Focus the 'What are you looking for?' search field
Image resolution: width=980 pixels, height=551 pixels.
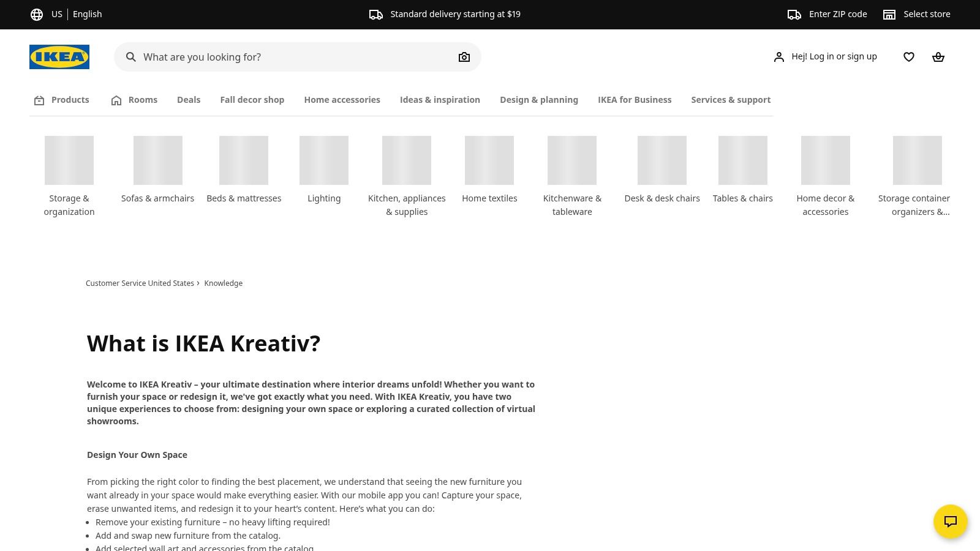(x=294, y=57)
